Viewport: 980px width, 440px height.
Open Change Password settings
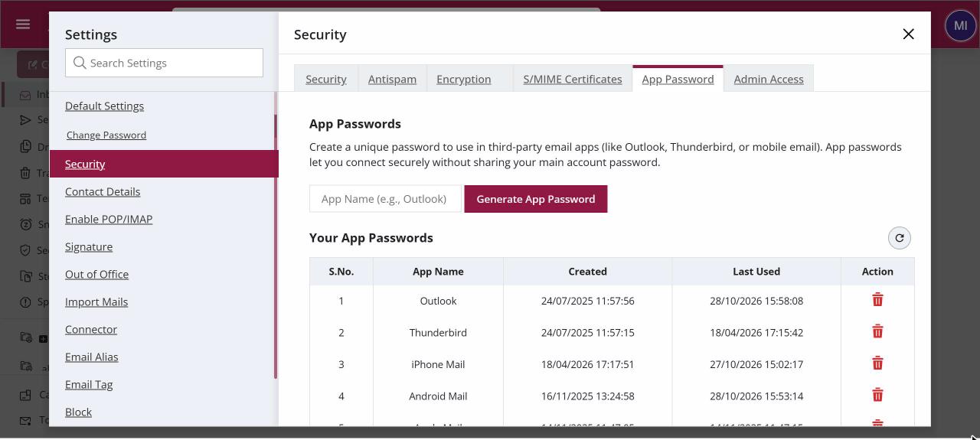click(106, 135)
